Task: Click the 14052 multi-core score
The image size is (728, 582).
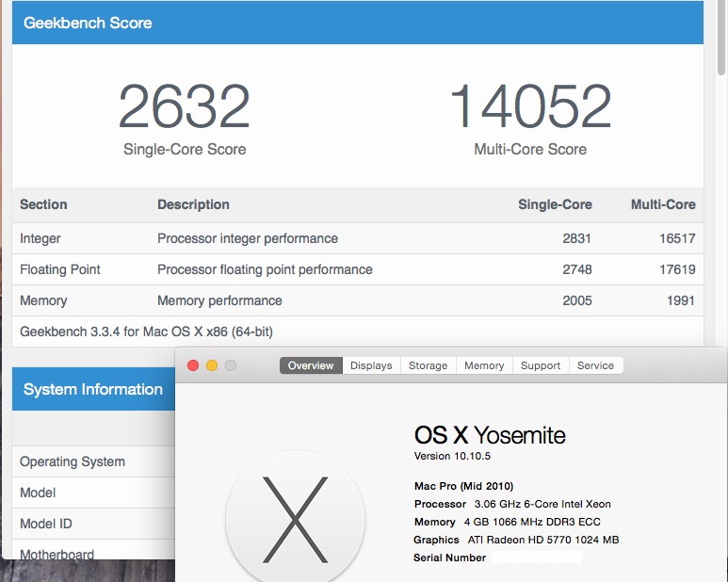Action: 530,106
